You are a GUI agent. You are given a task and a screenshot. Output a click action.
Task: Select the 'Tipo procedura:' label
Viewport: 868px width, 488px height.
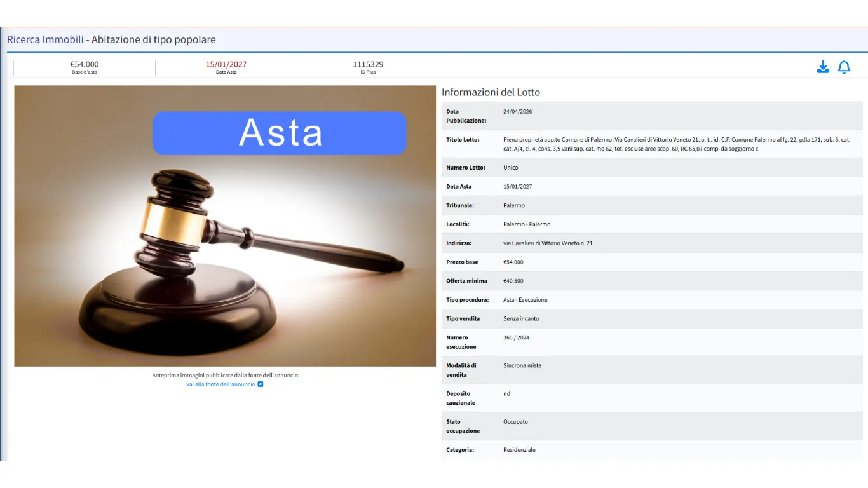468,300
